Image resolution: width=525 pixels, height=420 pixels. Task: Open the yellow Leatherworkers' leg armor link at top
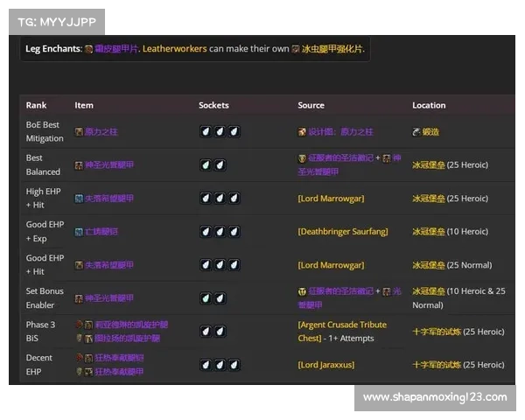[x=332, y=49]
